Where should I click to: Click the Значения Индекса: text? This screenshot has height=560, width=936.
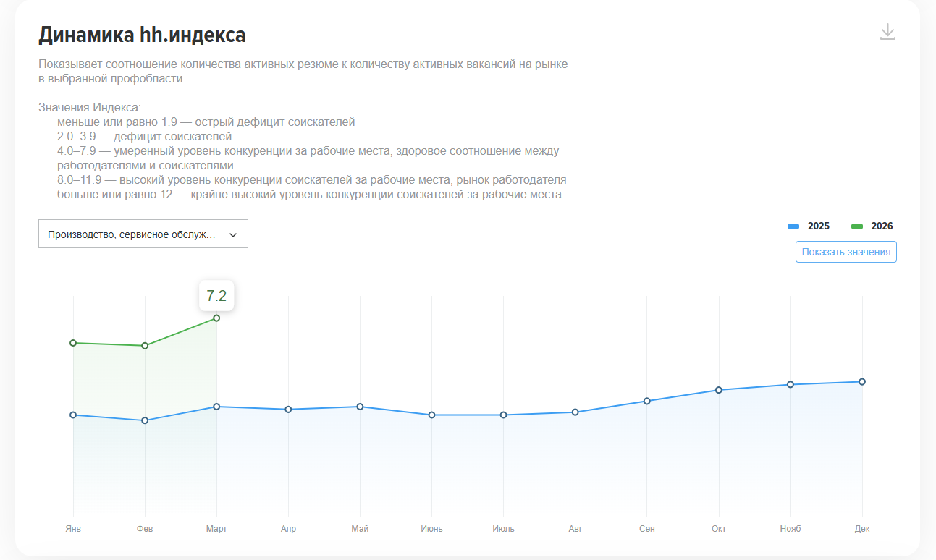[x=90, y=108]
